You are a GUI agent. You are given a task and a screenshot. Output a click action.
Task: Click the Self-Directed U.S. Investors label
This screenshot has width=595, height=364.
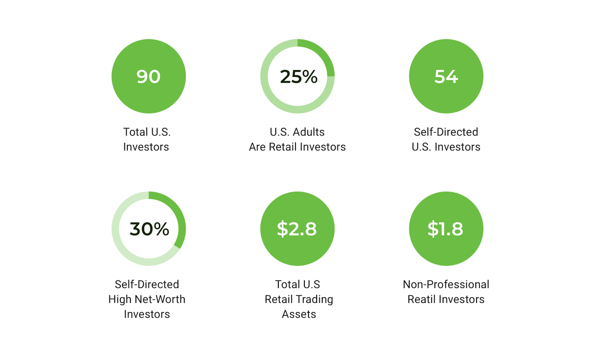[446, 139]
